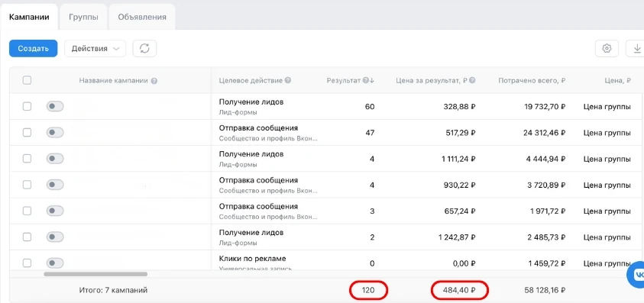Viewport: 644px width, 303px height.
Task: Click the sort arrow in the Результат column
Action: point(372,80)
